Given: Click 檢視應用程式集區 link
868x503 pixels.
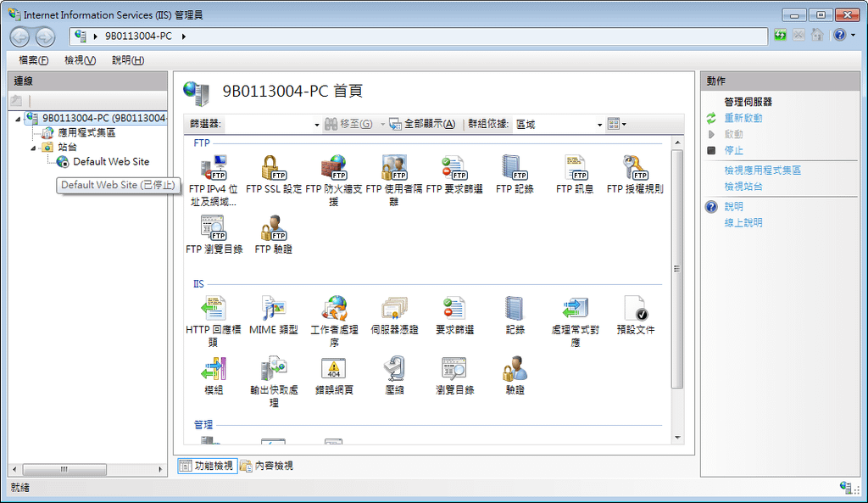Looking at the screenshot, I should click(x=762, y=170).
